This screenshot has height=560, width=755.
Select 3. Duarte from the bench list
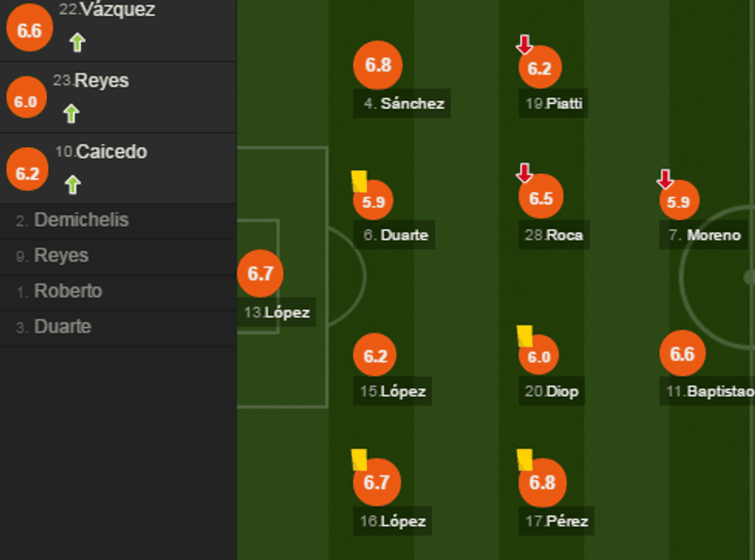(x=62, y=327)
